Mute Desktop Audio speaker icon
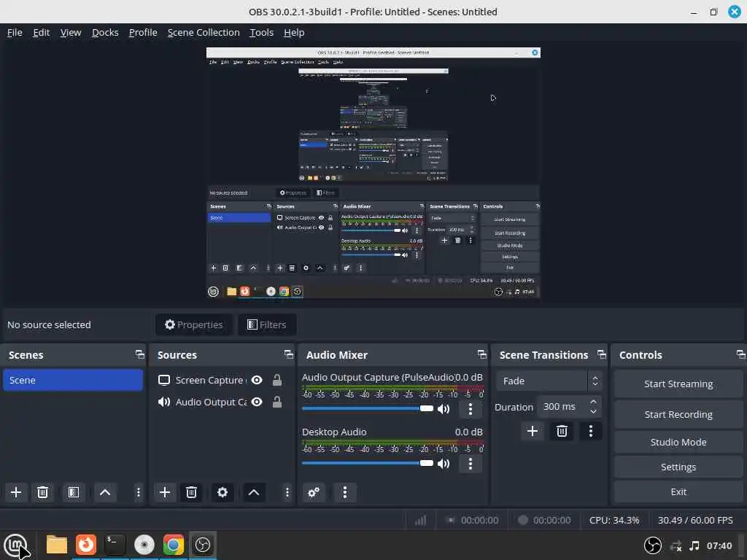 point(444,463)
